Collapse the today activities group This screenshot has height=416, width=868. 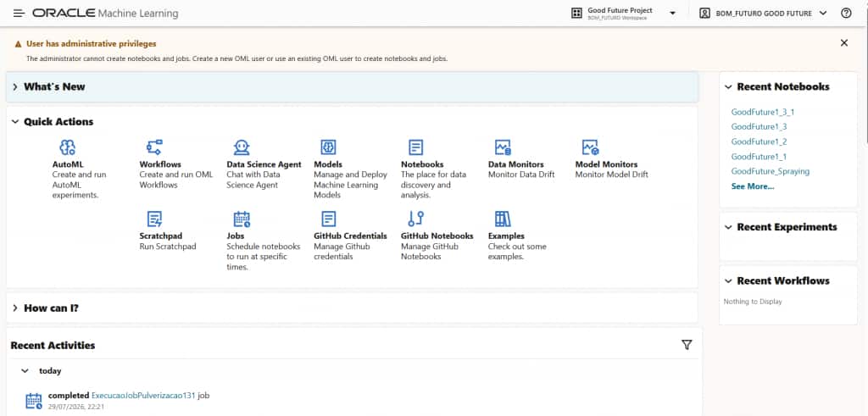point(25,371)
